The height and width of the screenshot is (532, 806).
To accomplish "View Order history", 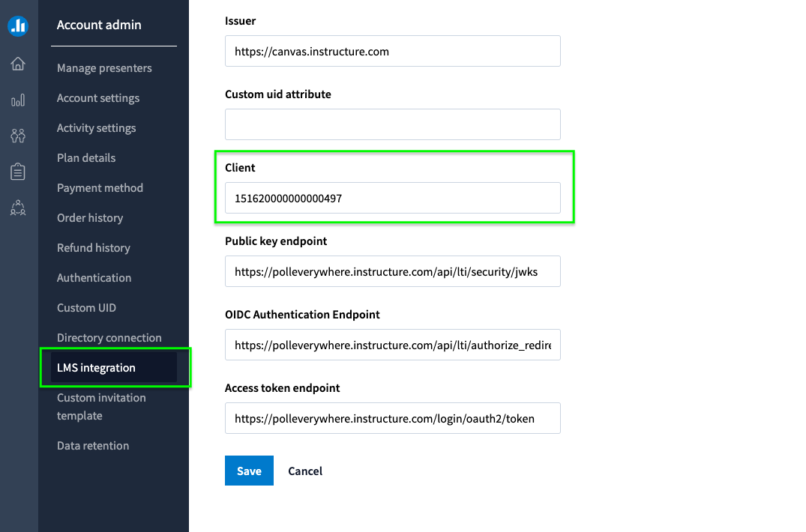I will pos(90,218).
